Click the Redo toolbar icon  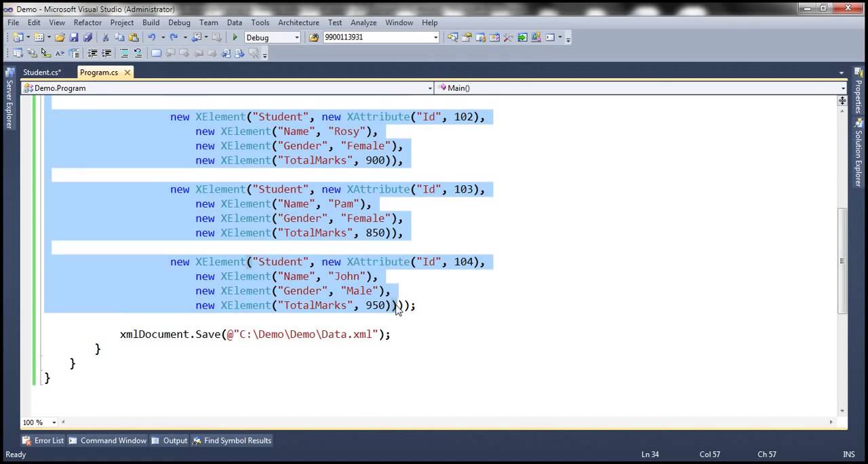pos(174,37)
